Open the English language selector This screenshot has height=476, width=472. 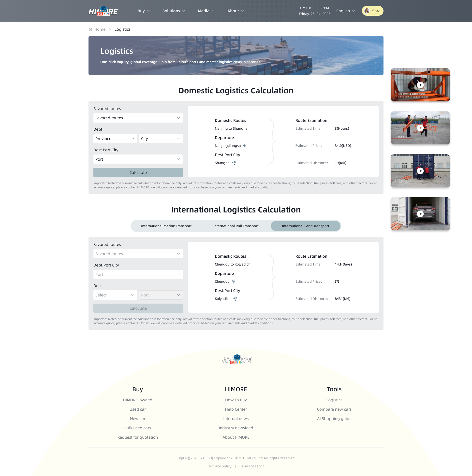tap(345, 11)
